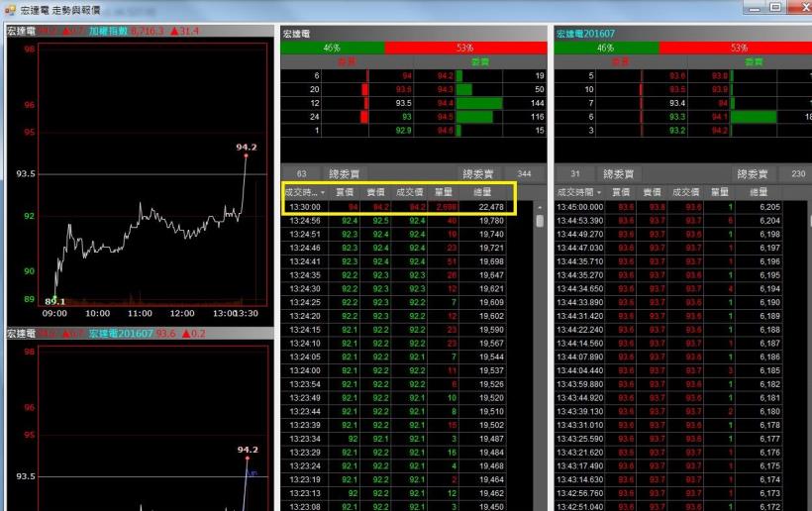Click the 總委賣 button in the right panel
This screenshot has height=511, width=812.
pos(758,174)
